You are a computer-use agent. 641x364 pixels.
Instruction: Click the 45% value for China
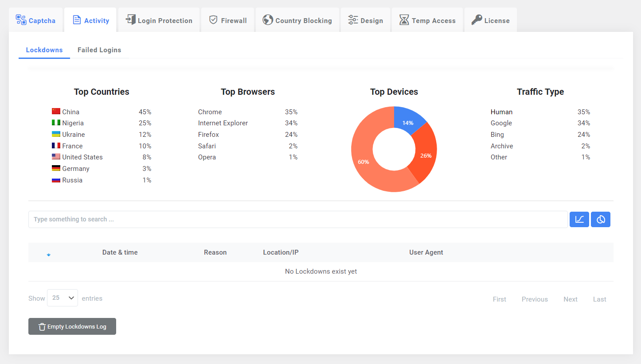145,112
